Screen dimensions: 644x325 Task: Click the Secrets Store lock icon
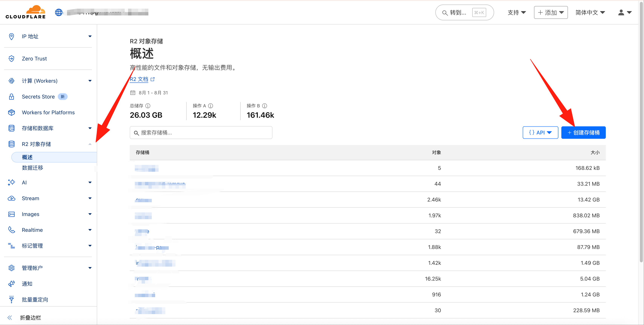(x=11, y=97)
